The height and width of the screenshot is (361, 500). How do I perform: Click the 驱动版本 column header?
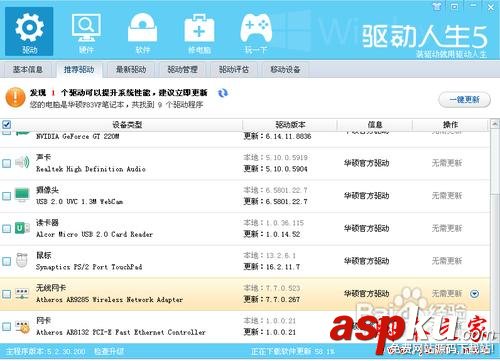pos(290,125)
